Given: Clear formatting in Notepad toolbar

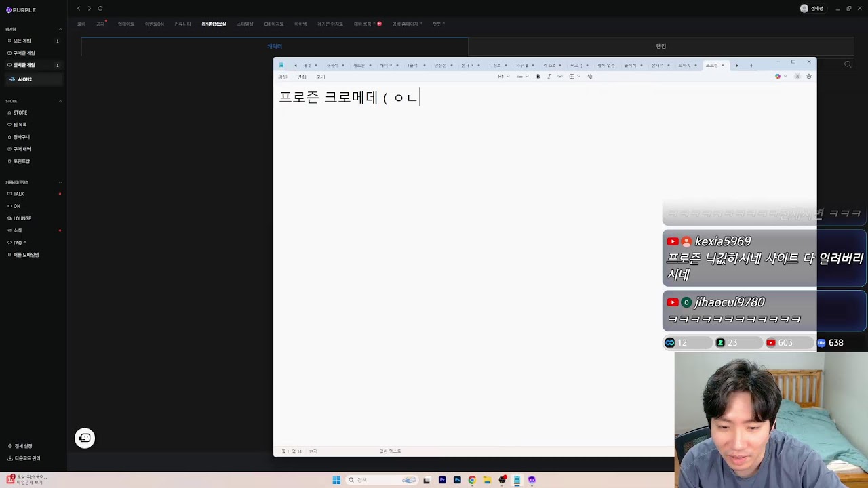Looking at the screenshot, I should pyautogui.click(x=590, y=77).
